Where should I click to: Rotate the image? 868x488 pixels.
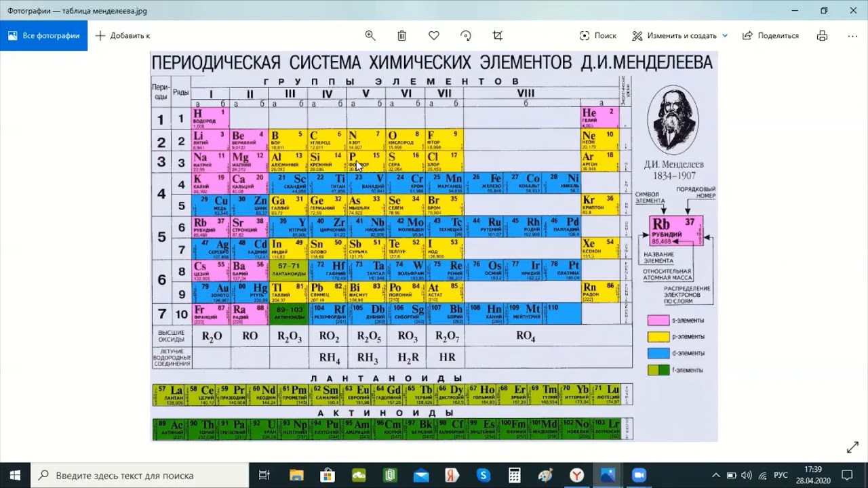466,35
